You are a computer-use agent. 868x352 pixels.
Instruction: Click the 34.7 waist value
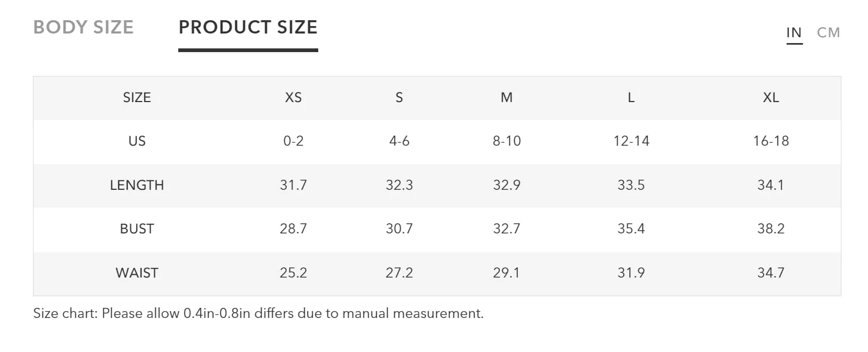pos(771,273)
